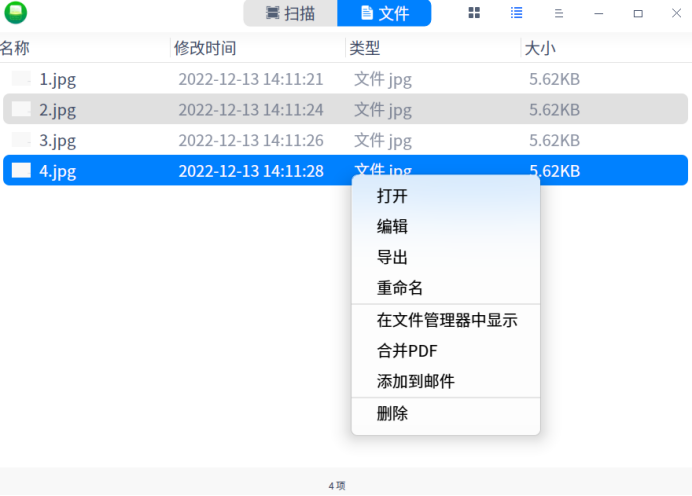Screen dimensions: 692x496
Task: Click thumbnail icon of 1.jpg
Action: [x=21, y=79]
